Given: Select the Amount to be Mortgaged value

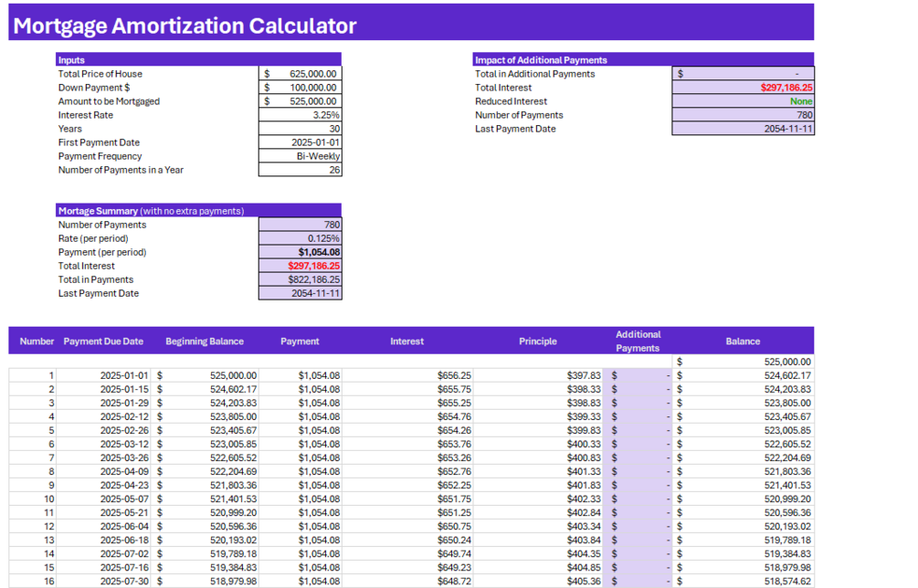Looking at the screenshot, I should [301, 101].
